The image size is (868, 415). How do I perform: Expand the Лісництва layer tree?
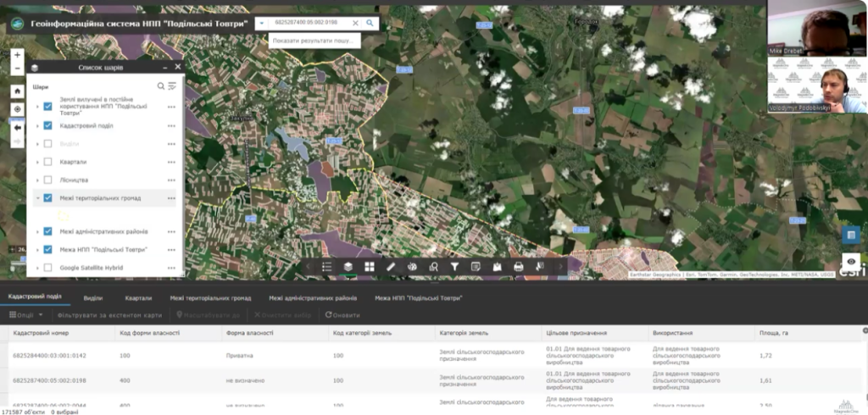click(x=37, y=180)
